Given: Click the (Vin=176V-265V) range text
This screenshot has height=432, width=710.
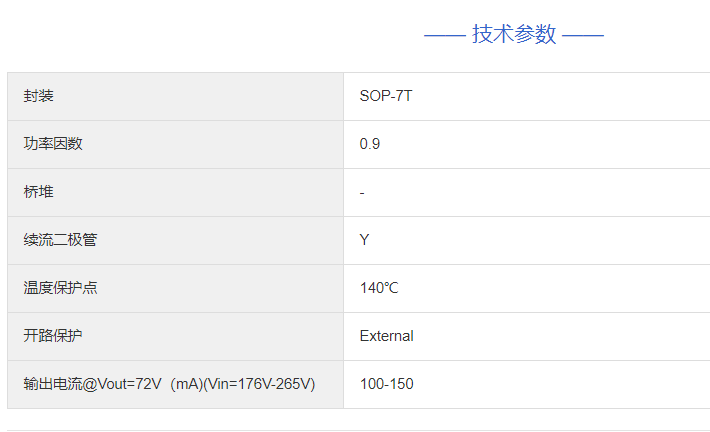Looking at the screenshot, I should point(260,384).
